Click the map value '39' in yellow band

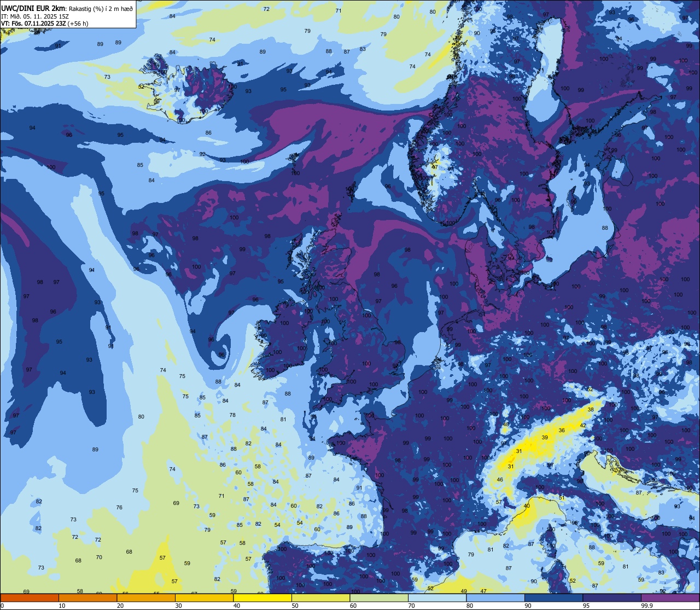[545, 437]
